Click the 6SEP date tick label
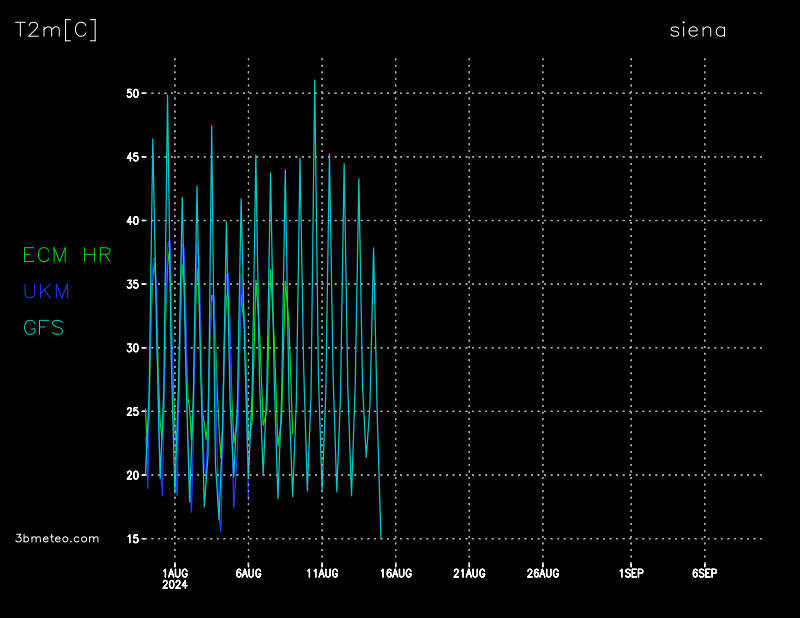800x618 pixels. 704,573
